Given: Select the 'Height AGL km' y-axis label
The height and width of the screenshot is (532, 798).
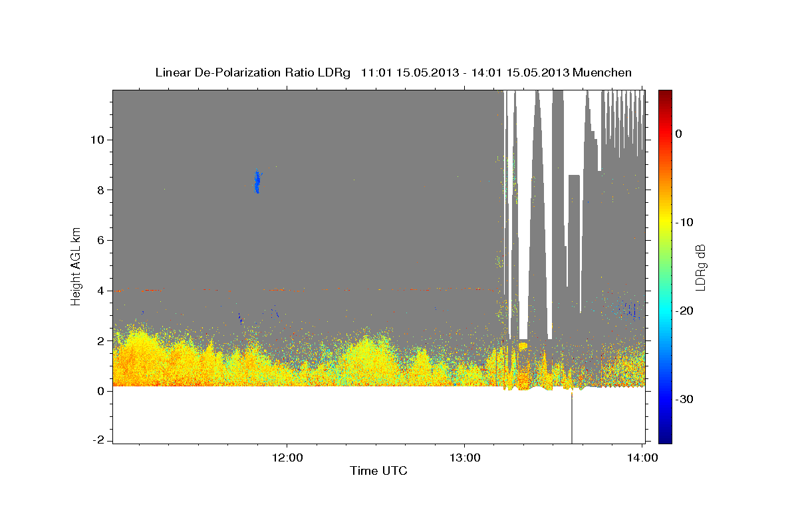Looking at the screenshot, I should click(x=76, y=266).
